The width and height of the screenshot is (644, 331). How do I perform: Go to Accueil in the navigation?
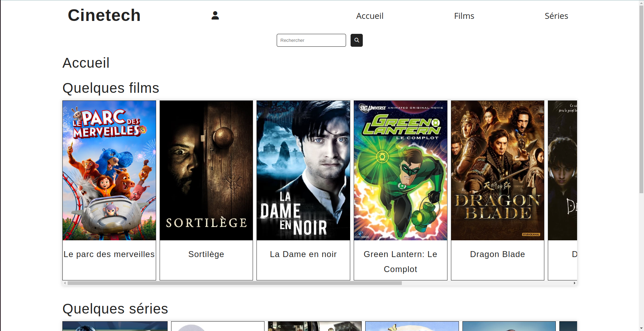click(370, 16)
